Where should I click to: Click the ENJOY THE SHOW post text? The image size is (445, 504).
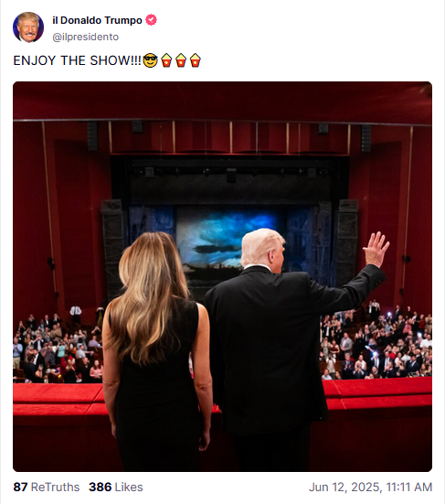click(77, 60)
